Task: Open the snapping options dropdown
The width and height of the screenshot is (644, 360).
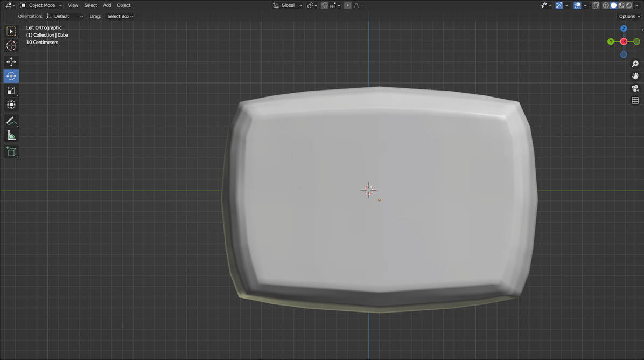Action: point(335,5)
